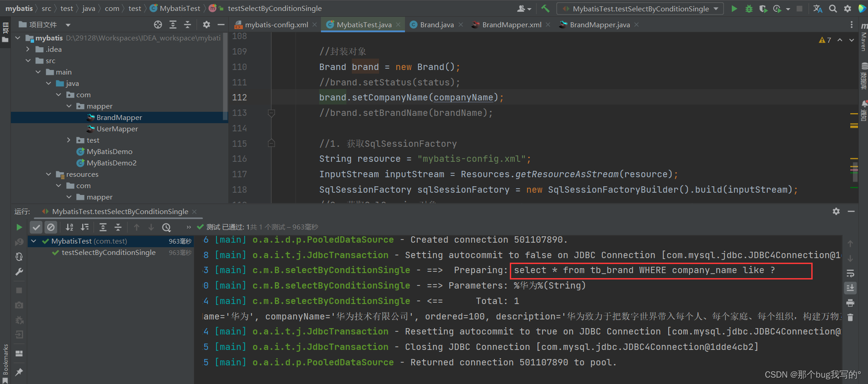Expand all in the Project panel toolbar

[x=173, y=25]
